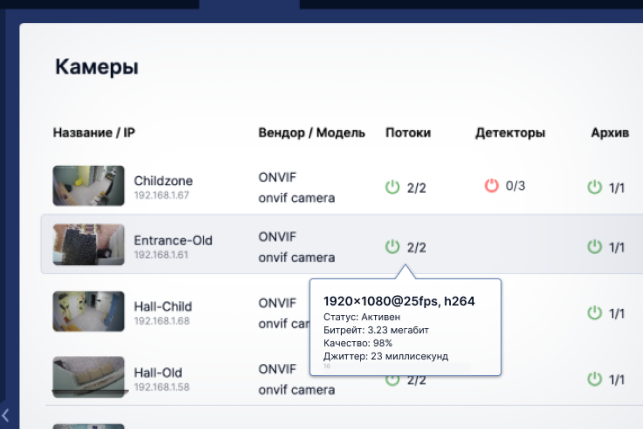Select the Hall-Child camera thumbnail
The width and height of the screenshot is (643, 429).
[x=88, y=312]
